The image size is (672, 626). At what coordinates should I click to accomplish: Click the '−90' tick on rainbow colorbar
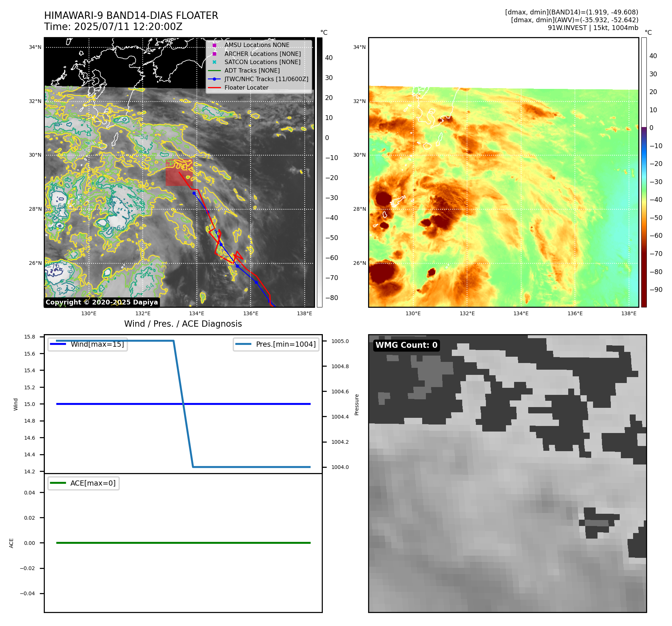tap(656, 290)
